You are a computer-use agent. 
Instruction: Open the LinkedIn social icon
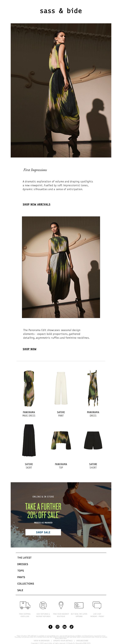coord(65,627)
